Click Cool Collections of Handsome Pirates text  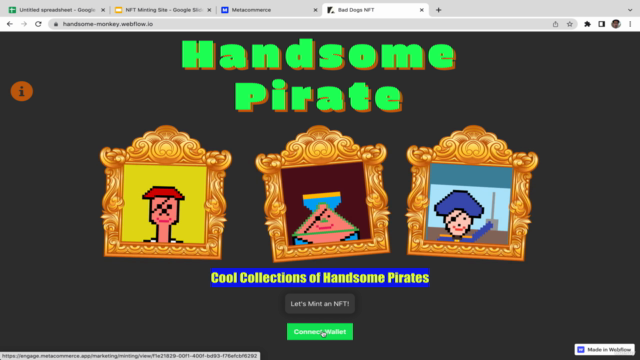point(320,278)
